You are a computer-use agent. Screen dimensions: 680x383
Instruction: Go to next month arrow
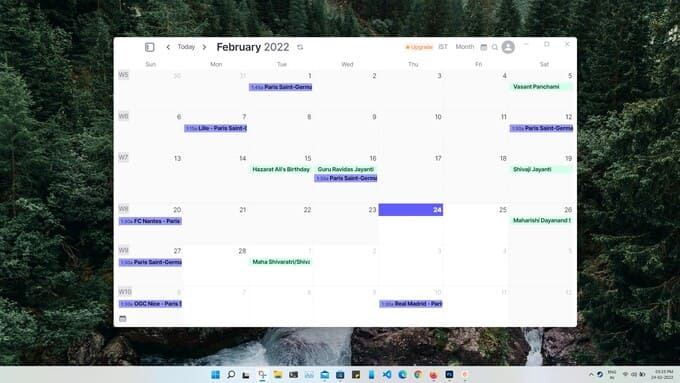coord(204,47)
